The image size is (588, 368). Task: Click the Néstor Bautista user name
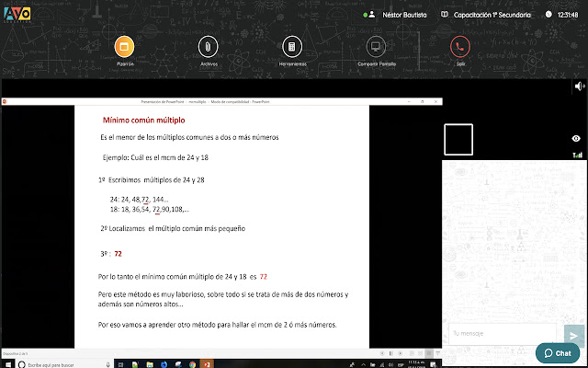click(x=404, y=15)
